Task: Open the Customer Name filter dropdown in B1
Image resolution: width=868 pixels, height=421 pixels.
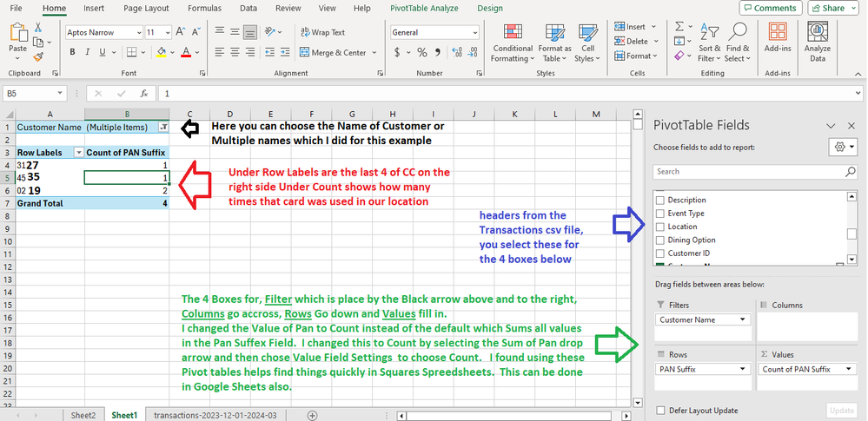Action: [x=163, y=127]
